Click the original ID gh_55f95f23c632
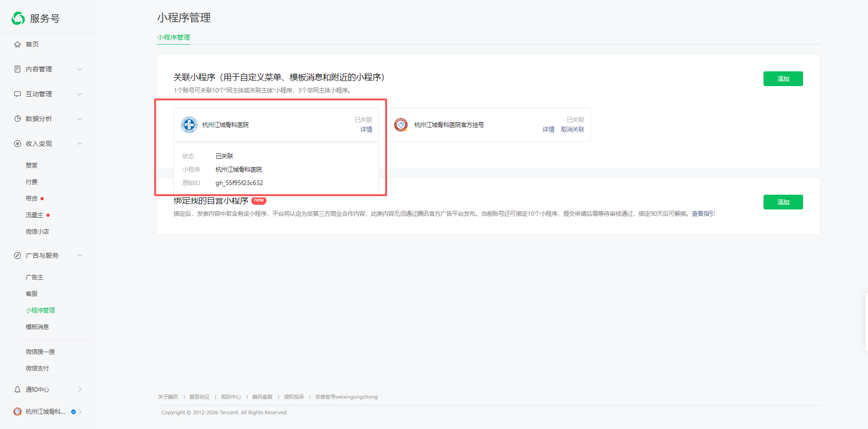 click(239, 183)
